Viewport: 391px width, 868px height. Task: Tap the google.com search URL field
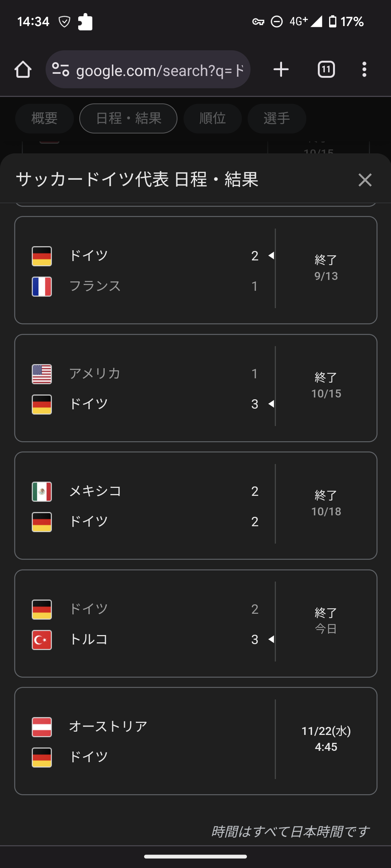(159, 70)
